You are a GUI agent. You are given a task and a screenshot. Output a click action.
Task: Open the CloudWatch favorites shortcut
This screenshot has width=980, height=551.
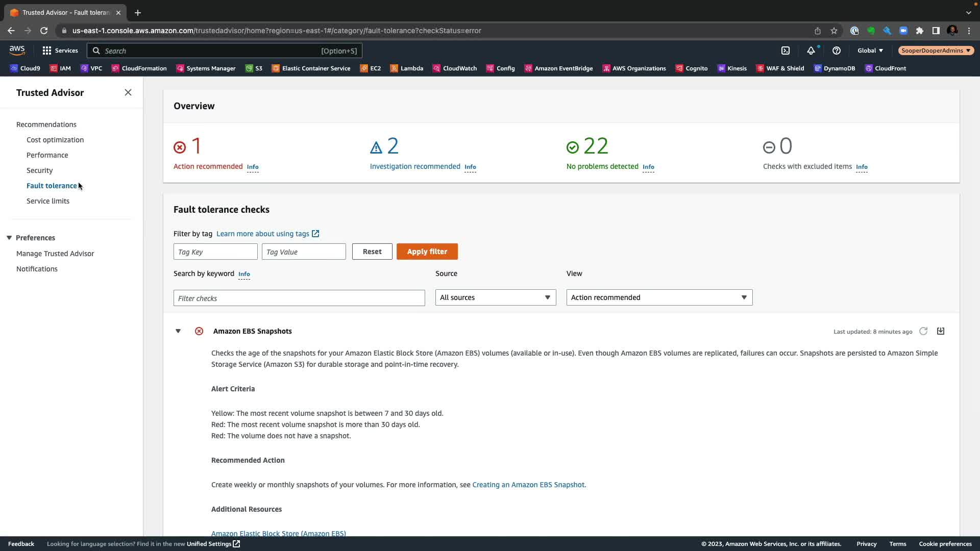(454, 68)
